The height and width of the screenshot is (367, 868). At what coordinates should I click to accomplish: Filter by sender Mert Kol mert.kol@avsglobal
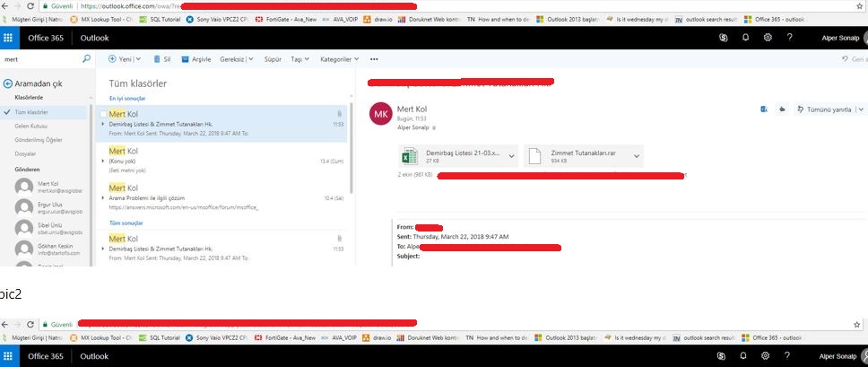click(48, 187)
